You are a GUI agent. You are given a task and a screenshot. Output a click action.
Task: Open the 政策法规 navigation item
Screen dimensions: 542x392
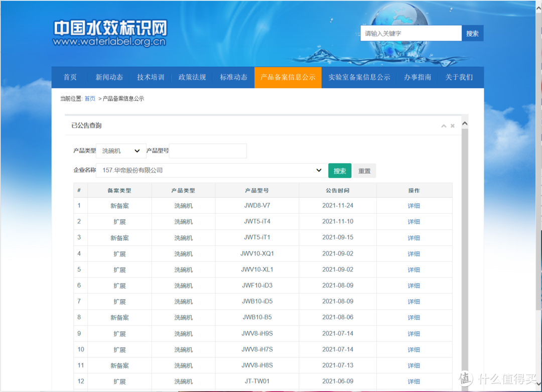tap(192, 77)
